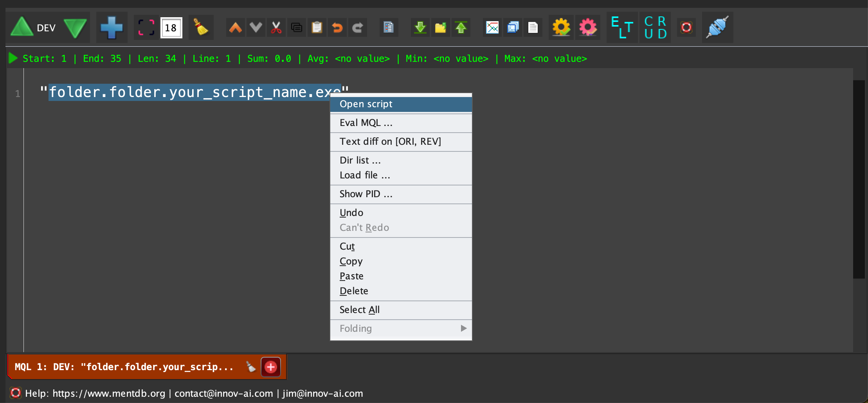Click the green up triangle beside DEV
The image size is (868, 403).
point(22,27)
